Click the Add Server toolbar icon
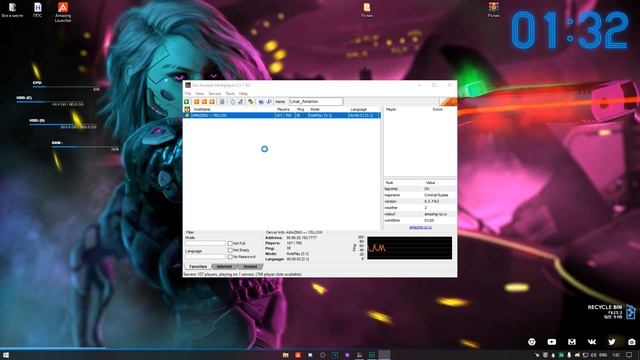The width and height of the screenshot is (640, 360). [x=196, y=101]
